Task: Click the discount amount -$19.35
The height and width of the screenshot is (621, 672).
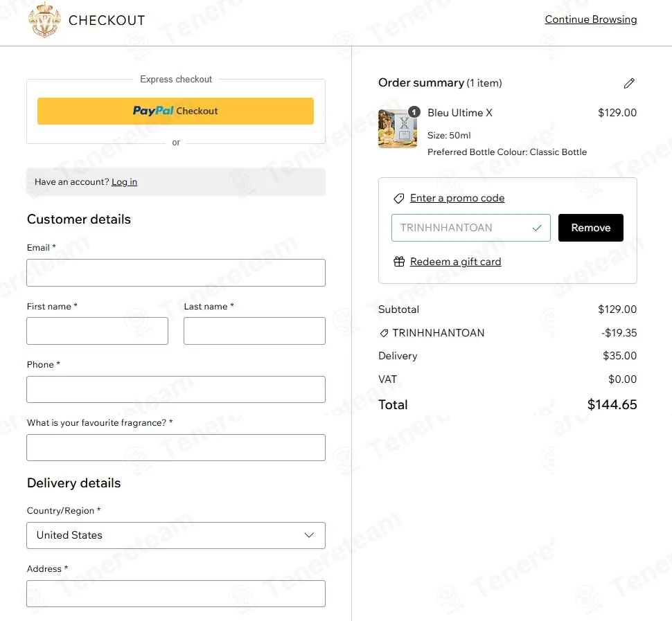Action: (x=619, y=333)
